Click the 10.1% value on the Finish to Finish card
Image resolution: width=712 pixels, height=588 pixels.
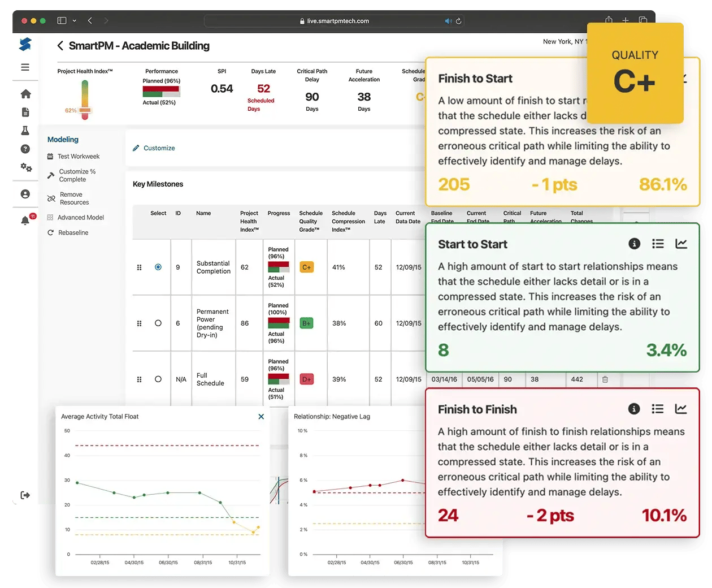click(x=664, y=515)
